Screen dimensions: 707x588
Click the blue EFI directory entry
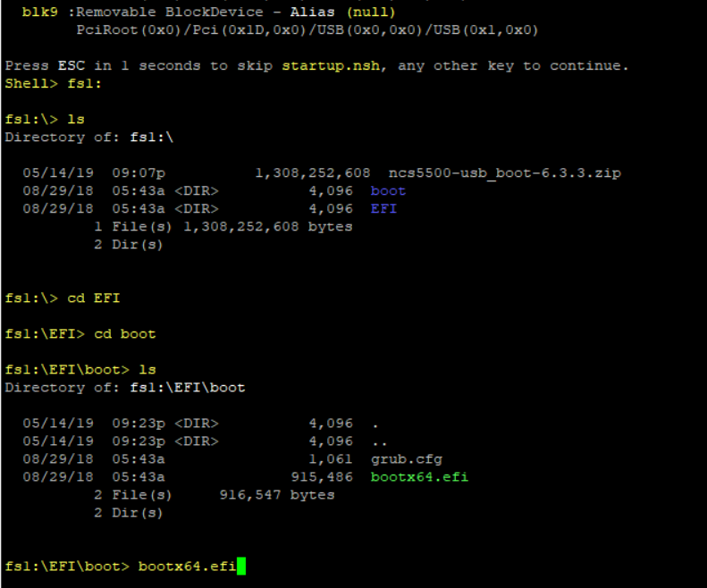(x=383, y=208)
